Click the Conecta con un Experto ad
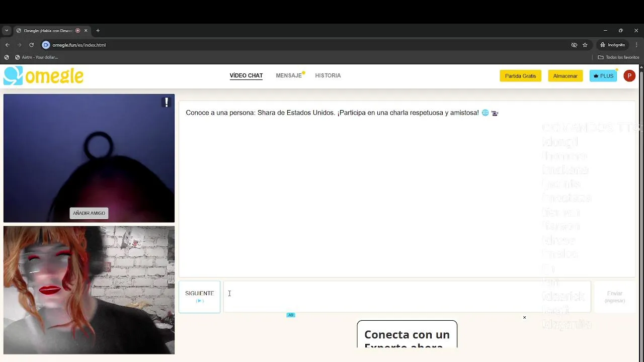 click(x=407, y=334)
